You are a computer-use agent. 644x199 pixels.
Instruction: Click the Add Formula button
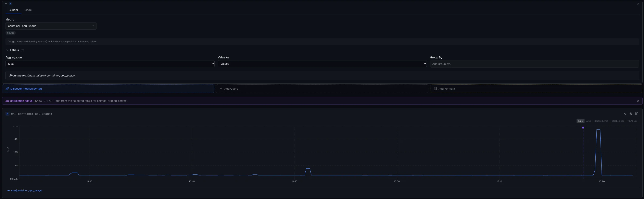536,89
